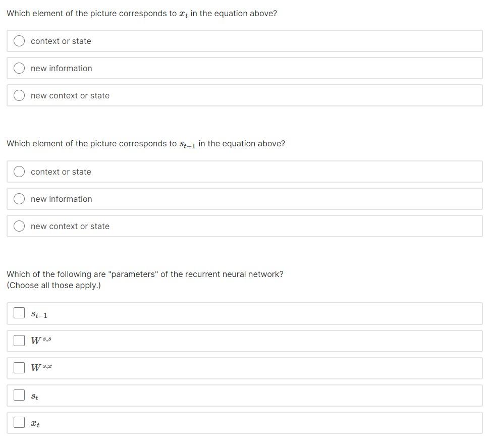492x448 pixels.
Task: Select 'context or state' for the x_t question
Action: pos(19,41)
